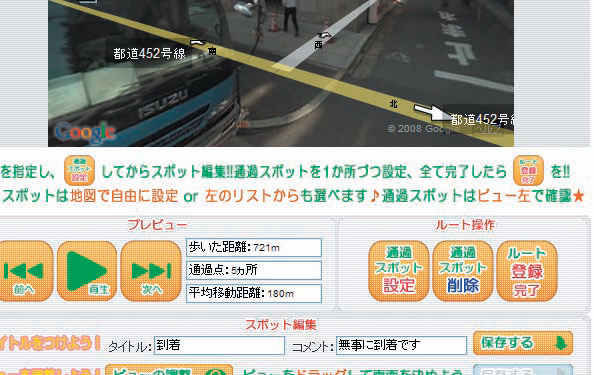The image size is (594, 375).
Task: Click the 通過スポット削除 button
Action: point(463,271)
